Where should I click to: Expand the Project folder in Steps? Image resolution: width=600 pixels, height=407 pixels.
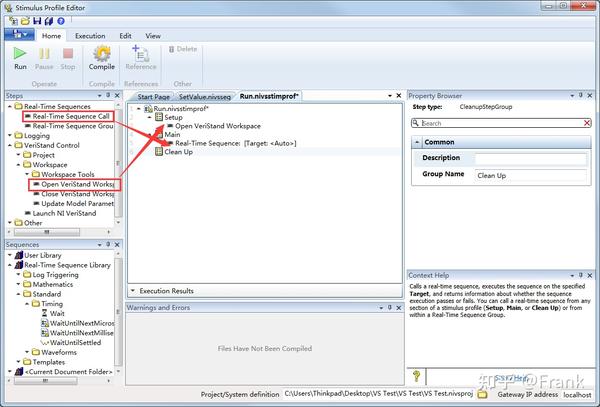point(18,155)
